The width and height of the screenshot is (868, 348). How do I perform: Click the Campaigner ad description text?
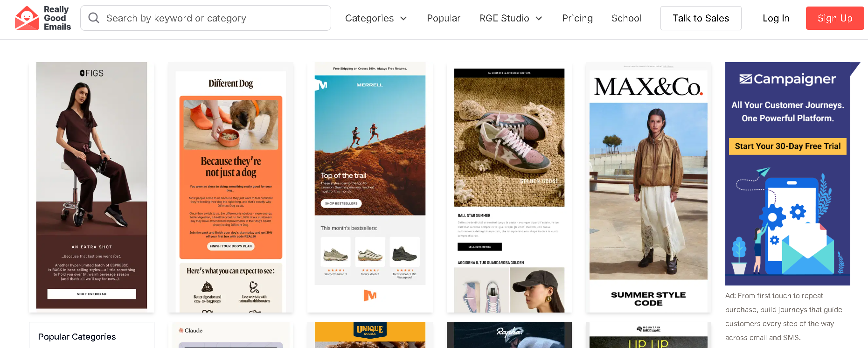784,317
